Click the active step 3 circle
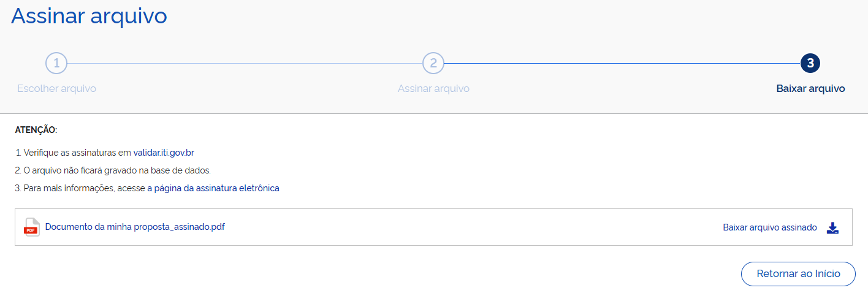The image size is (868, 293). [810, 63]
